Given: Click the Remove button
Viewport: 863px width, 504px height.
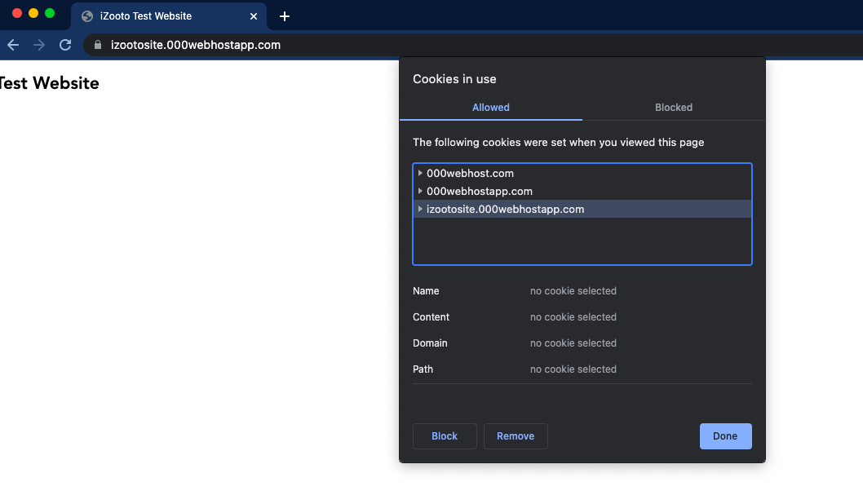Looking at the screenshot, I should tap(516, 436).
